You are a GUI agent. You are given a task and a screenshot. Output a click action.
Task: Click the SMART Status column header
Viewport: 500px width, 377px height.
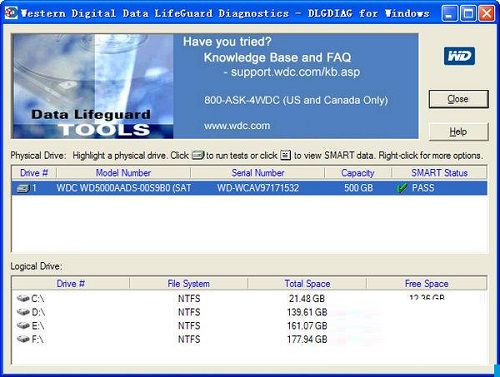(439, 173)
